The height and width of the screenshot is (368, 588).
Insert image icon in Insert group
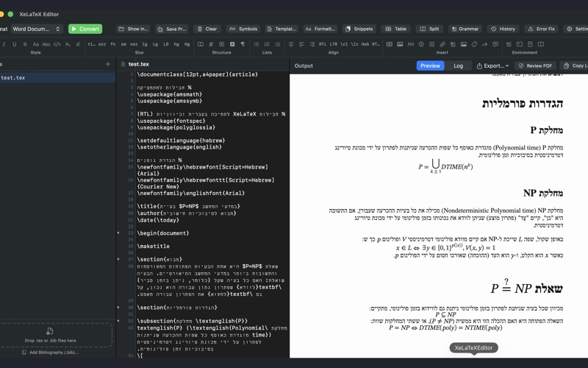pyautogui.click(x=400, y=44)
